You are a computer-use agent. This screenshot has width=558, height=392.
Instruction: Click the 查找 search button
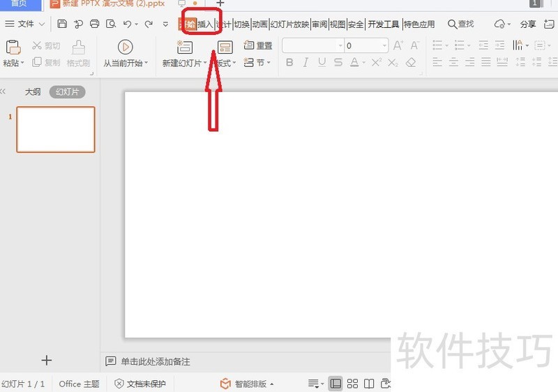point(460,24)
